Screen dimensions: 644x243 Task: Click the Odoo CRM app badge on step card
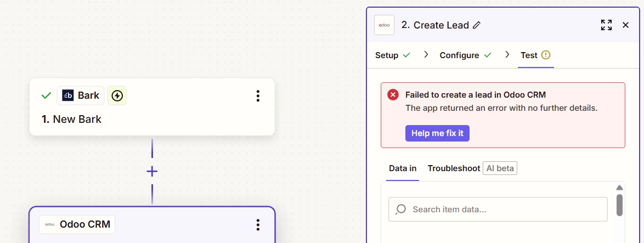pos(77,224)
